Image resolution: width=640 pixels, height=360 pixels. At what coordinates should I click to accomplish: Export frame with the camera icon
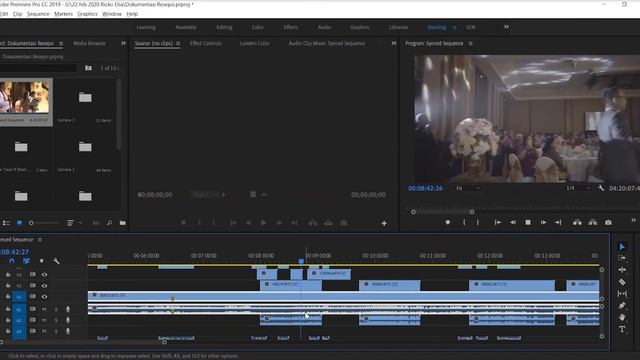608,222
